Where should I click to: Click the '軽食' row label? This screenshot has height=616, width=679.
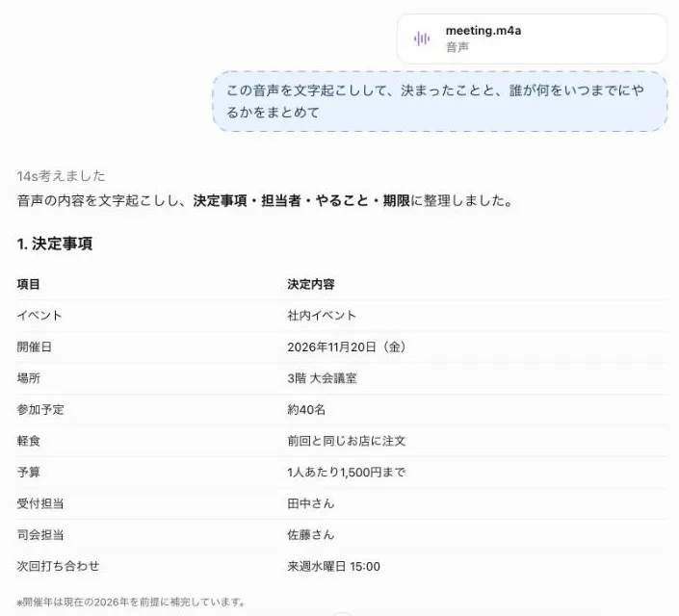29,441
